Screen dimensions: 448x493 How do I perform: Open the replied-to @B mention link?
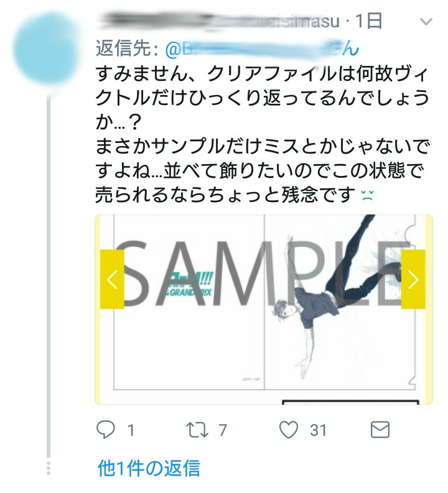click(x=262, y=48)
